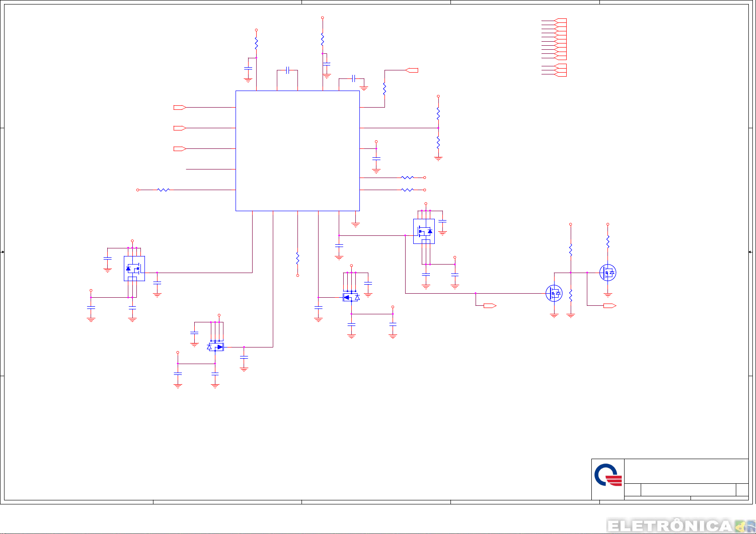Select the upper circled MOSFET symbol with drain resistor

(x=607, y=273)
